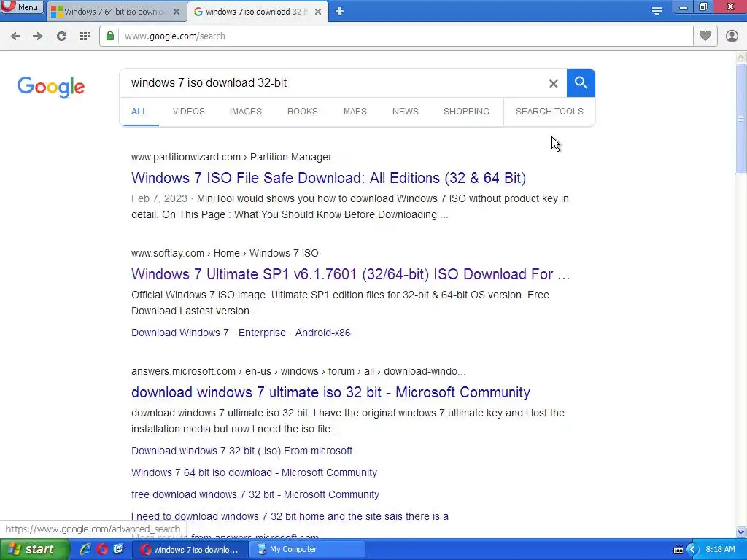Open 'download windows 7 ultimate iso 32 bit' result

[330, 392]
